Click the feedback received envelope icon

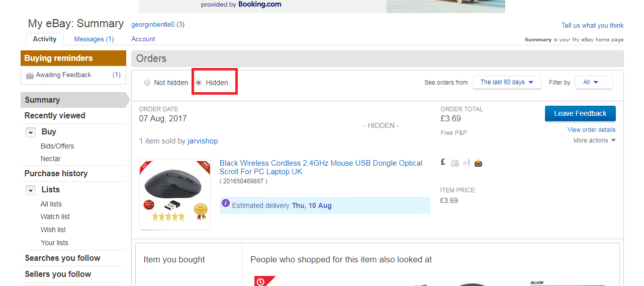pyautogui.click(x=478, y=163)
